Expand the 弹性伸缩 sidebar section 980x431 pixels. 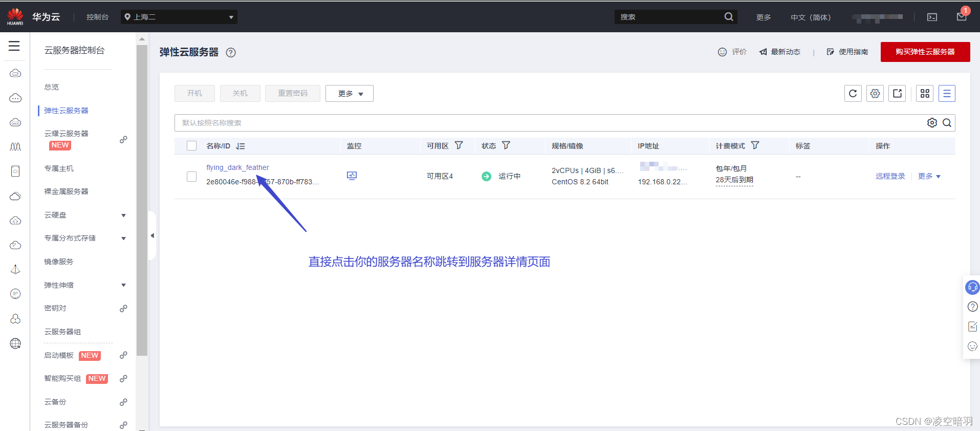123,285
